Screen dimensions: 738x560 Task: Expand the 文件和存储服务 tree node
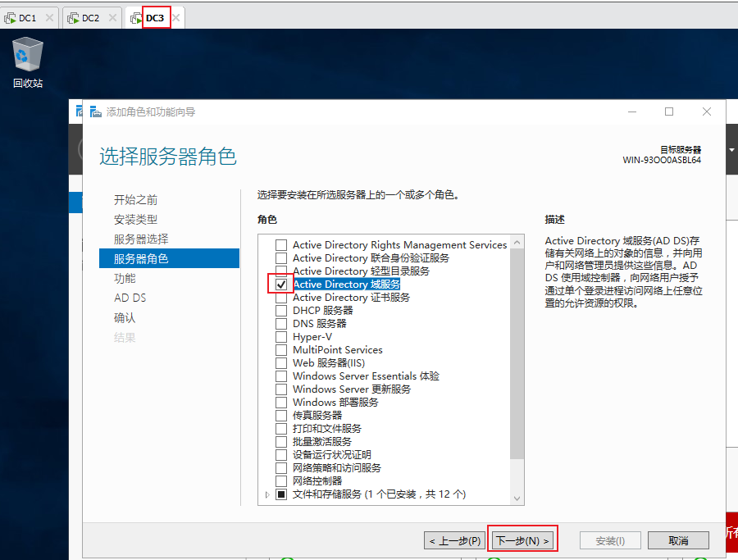pyautogui.click(x=267, y=494)
